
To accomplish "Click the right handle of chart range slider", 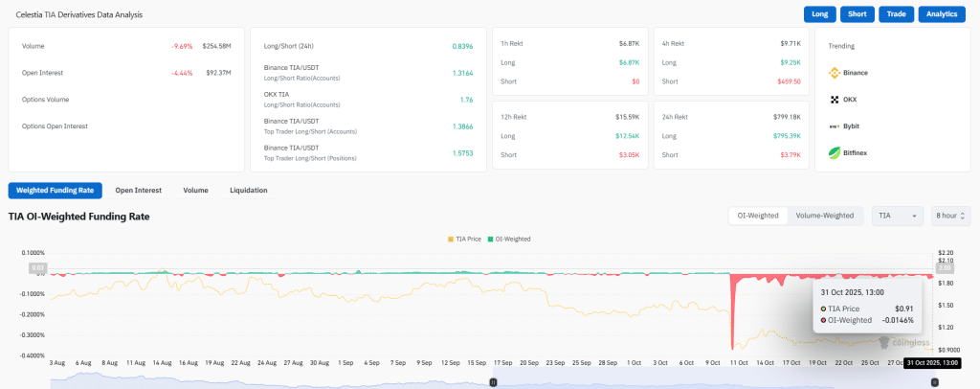I will pyautogui.click(x=935, y=382).
